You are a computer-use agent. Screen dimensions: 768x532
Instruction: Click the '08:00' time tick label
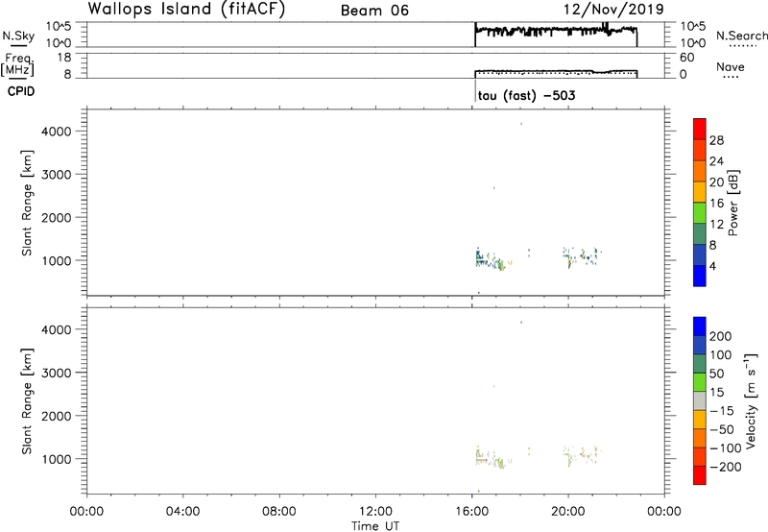[279, 512]
